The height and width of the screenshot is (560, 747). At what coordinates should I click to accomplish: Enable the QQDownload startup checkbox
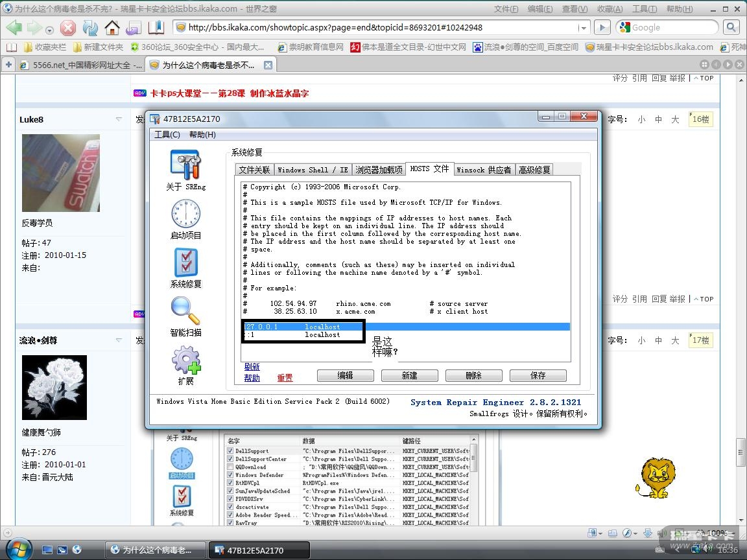[x=230, y=467]
